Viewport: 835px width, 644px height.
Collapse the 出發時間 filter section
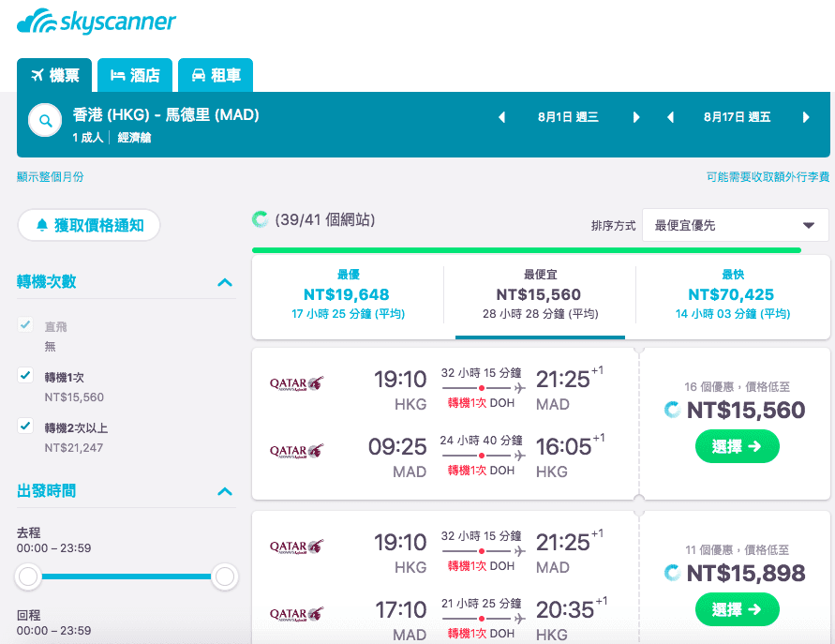[x=225, y=491]
